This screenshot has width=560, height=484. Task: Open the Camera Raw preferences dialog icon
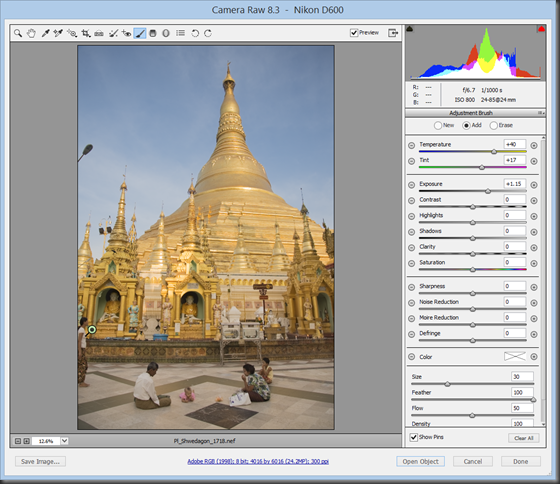[181, 33]
